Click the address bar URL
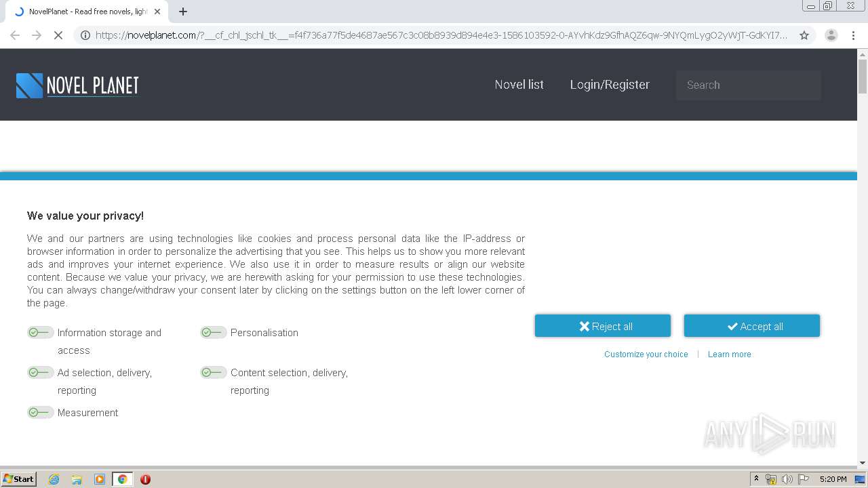 (x=441, y=35)
